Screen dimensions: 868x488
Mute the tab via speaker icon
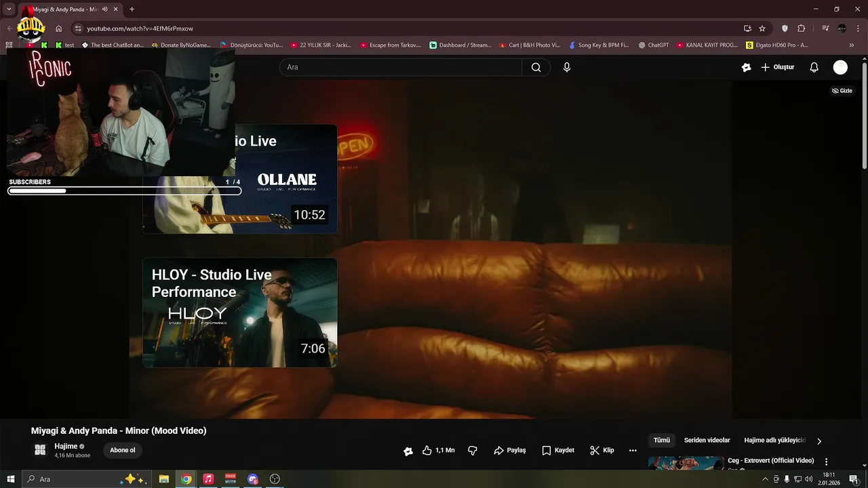pyautogui.click(x=105, y=9)
